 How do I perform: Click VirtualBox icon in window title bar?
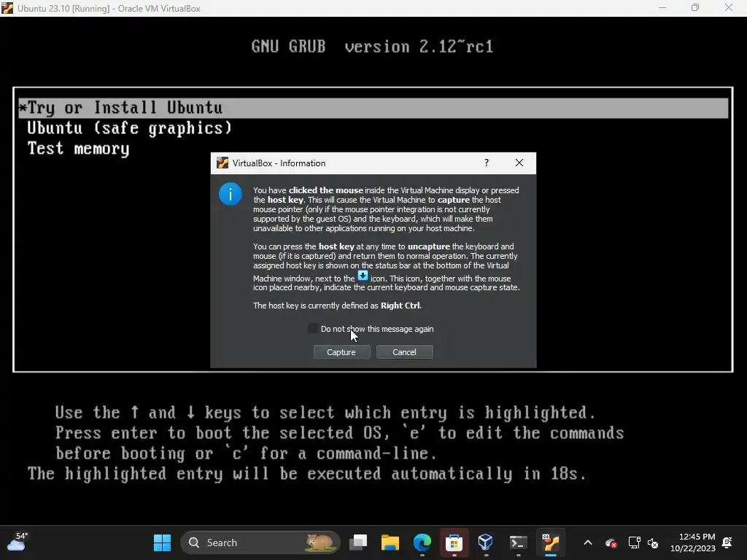[7, 8]
